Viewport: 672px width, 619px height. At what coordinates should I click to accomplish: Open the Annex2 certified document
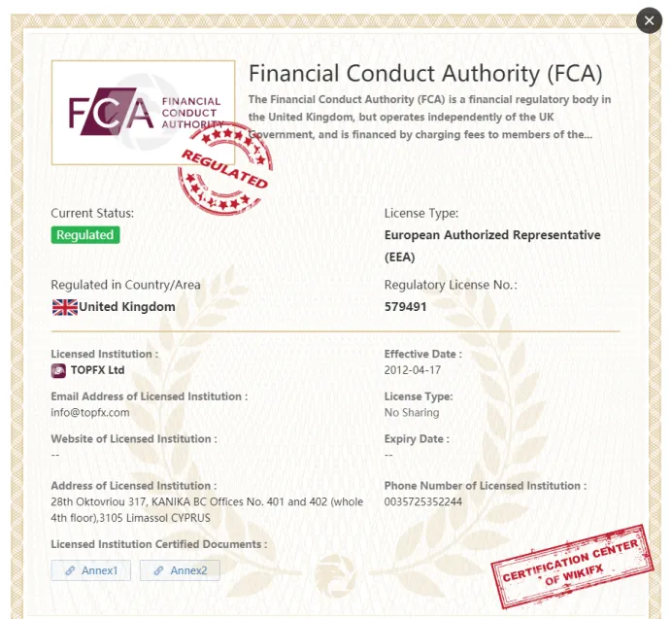click(x=180, y=570)
